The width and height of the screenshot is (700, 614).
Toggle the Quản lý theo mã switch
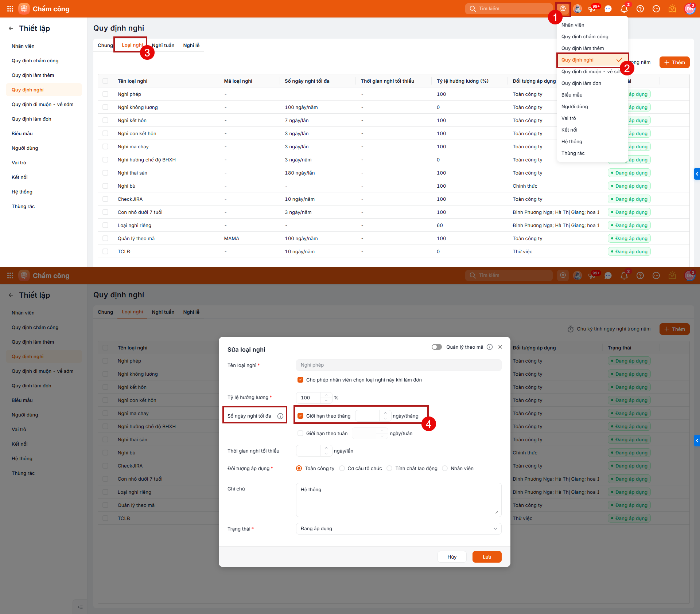437,347
